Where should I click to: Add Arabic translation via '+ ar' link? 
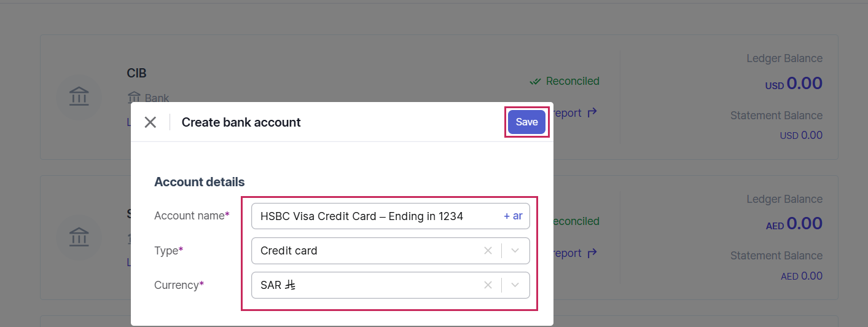513,216
